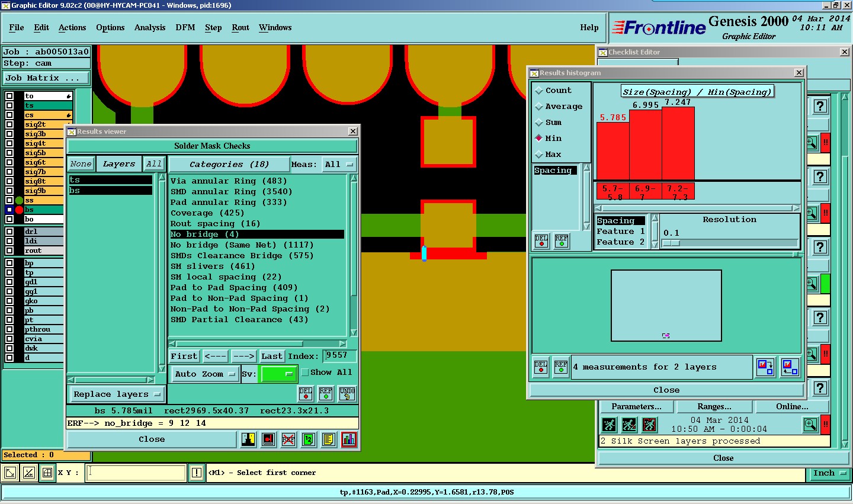853x504 pixels.
Task: Open the Rout menu
Action: 240,28
